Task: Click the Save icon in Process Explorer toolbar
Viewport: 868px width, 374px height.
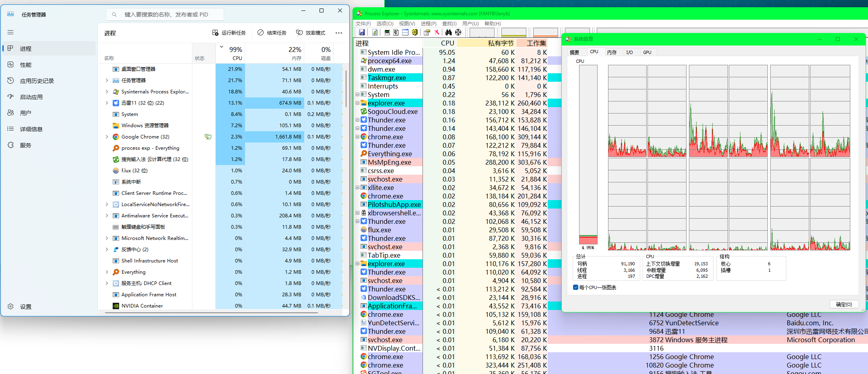Action: point(362,32)
